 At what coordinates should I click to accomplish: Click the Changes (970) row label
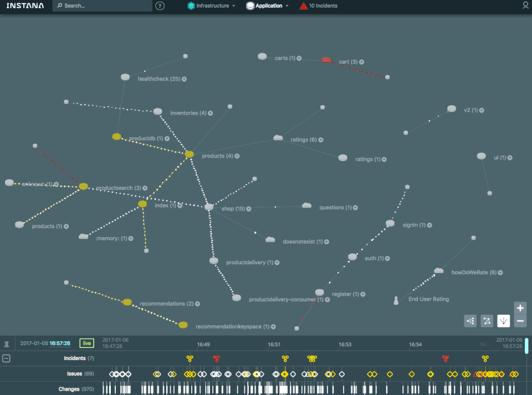(76, 389)
